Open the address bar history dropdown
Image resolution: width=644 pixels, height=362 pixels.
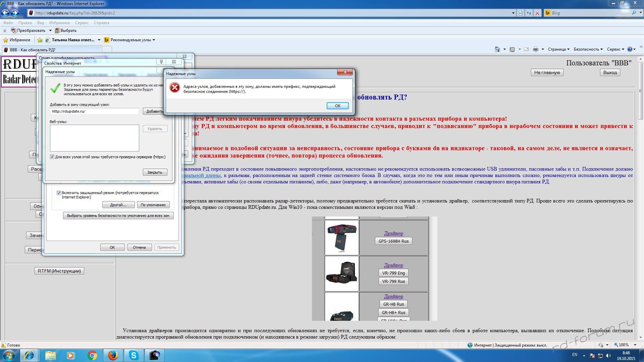pyautogui.click(x=513, y=13)
